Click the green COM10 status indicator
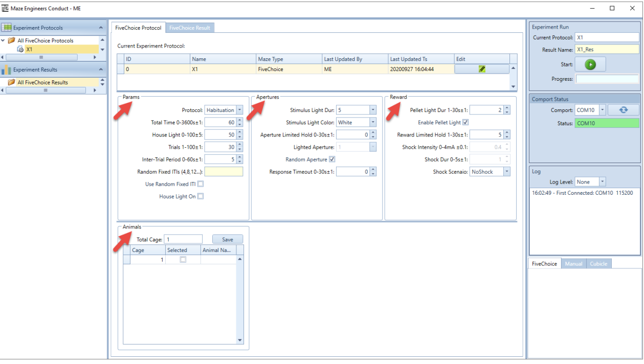 coord(607,123)
